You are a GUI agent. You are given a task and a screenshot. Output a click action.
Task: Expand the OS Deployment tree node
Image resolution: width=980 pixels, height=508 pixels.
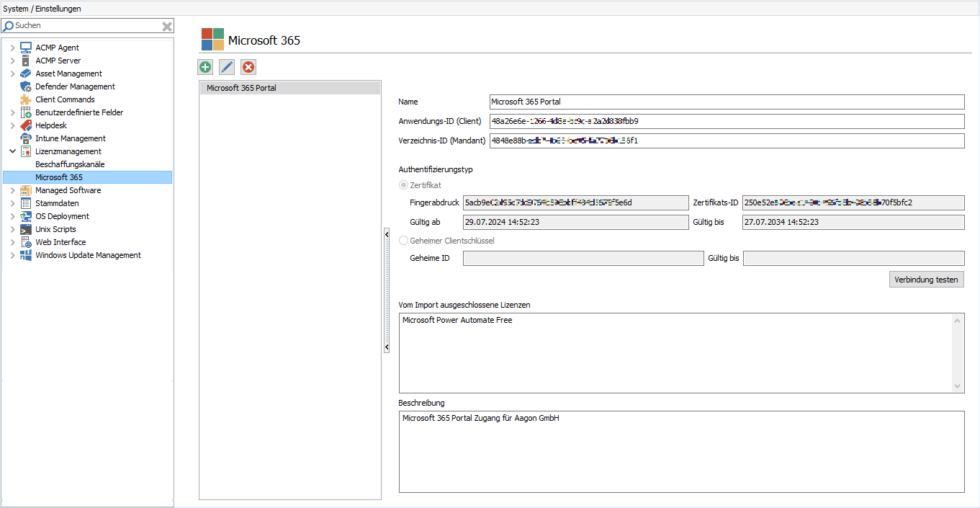click(x=12, y=216)
